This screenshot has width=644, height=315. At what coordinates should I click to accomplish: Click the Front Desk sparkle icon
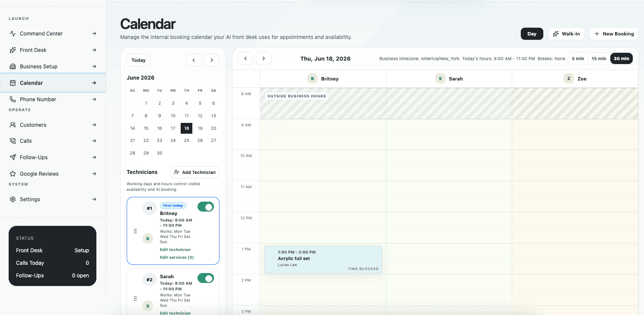[x=13, y=50]
